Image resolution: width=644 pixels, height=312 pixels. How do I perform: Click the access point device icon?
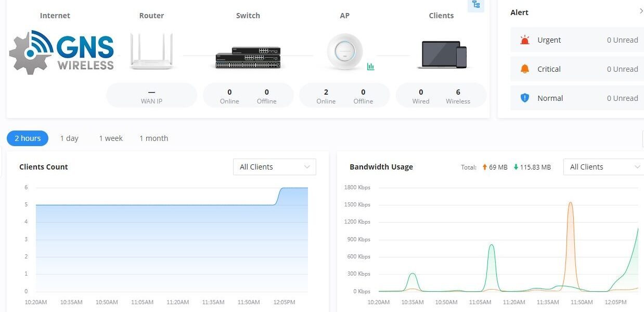(344, 51)
